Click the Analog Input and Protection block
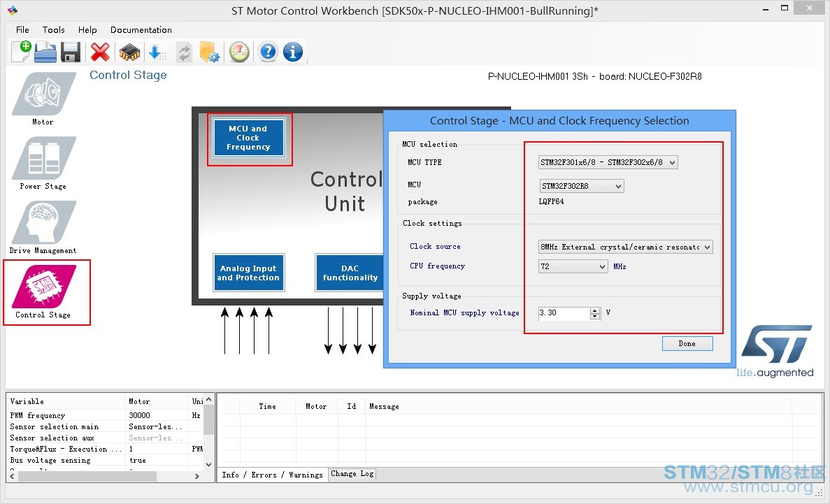This screenshot has height=504, width=830. point(248,273)
